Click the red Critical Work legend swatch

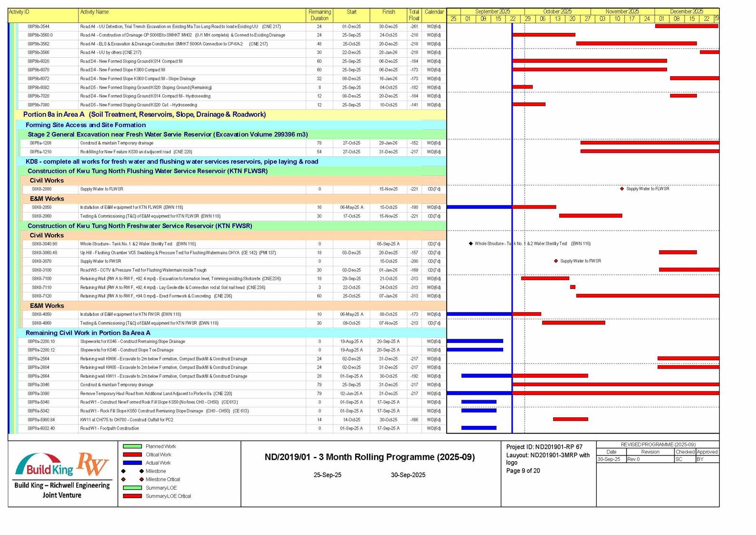(x=132, y=454)
